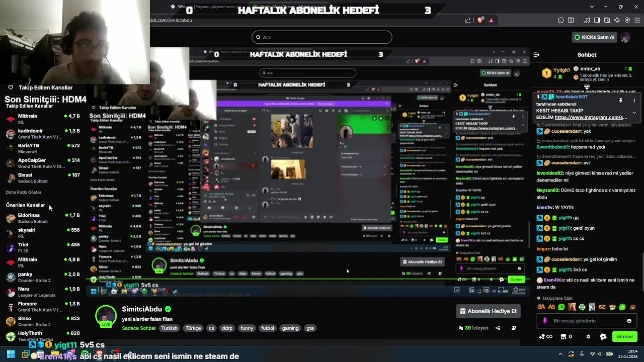Open Mithrain channel with 4,7 B viewers
Screen dimensions: 644x362
point(43,119)
